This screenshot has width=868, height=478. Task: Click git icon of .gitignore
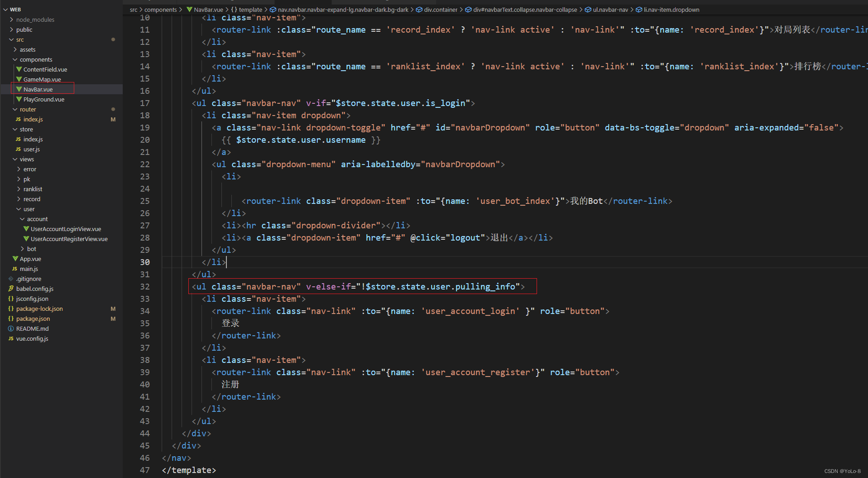[x=11, y=279]
